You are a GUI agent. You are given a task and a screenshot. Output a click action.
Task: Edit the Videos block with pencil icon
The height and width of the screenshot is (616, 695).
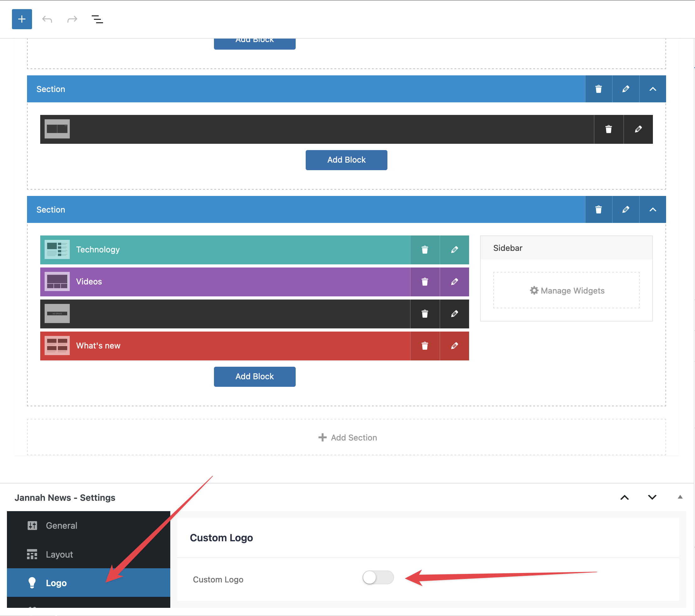tap(454, 282)
